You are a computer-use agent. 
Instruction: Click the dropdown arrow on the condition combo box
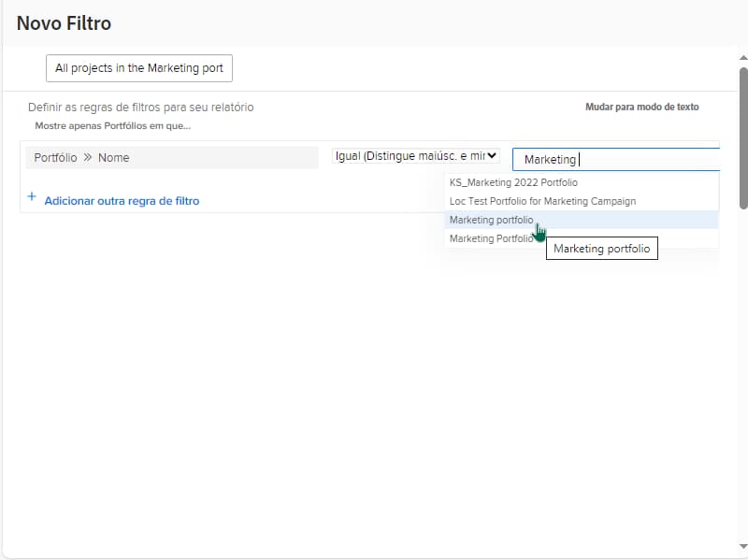(492, 156)
